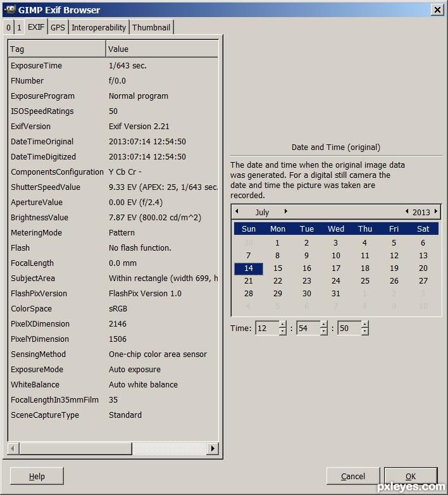Image resolution: width=448 pixels, height=495 pixels.
Task: Switch to tab 1
Action: tap(19, 27)
